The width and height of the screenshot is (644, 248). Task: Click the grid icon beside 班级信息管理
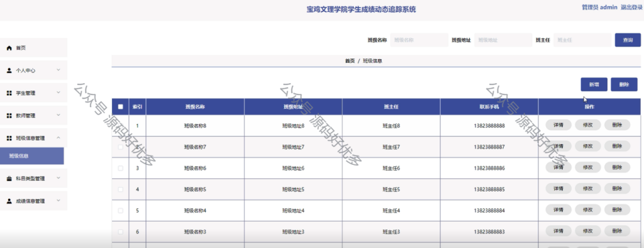click(9, 138)
